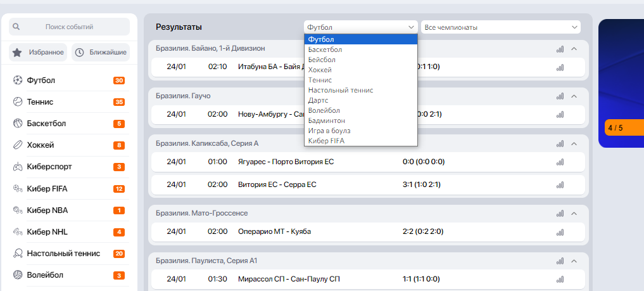The image size is (644, 291).
Task: Collapse the Бразилия. Мато-Гроссенсе section
Action: [x=574, y=214]
